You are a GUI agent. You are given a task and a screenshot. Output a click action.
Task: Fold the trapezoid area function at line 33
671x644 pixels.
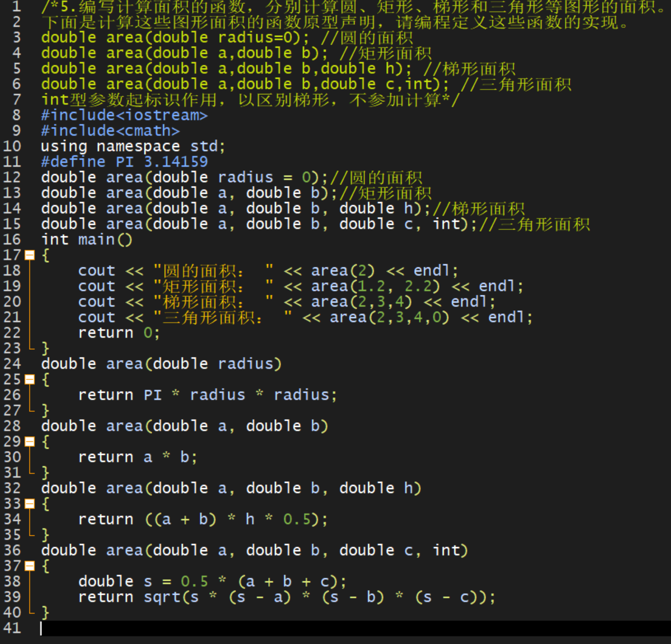click(30, 504)
